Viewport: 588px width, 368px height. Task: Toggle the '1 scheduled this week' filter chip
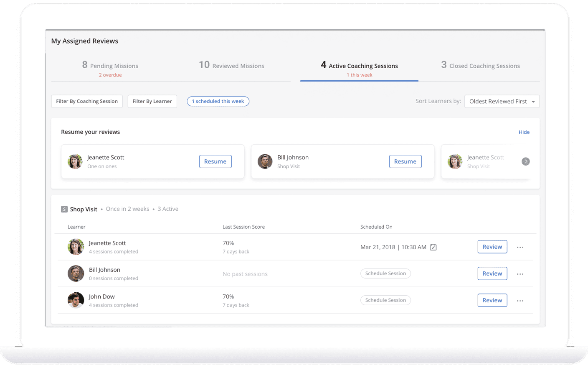218,101
